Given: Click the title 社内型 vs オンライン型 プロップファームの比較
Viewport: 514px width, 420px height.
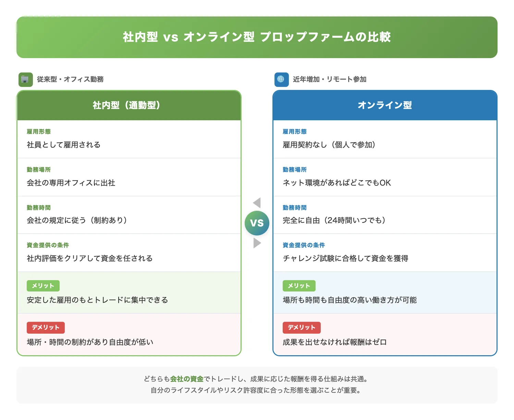Looking at the screenshot, I should click(257, 37).
